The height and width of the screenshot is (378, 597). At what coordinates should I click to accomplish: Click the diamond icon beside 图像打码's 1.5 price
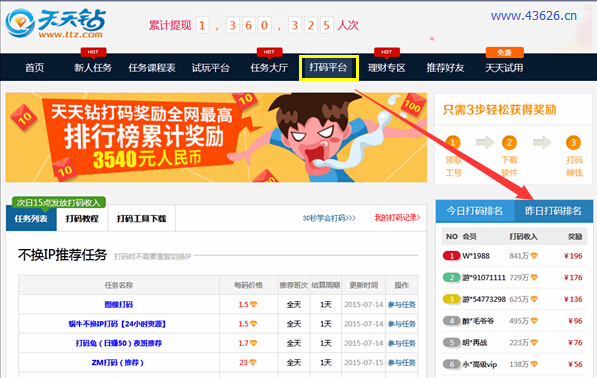point(253,305)
